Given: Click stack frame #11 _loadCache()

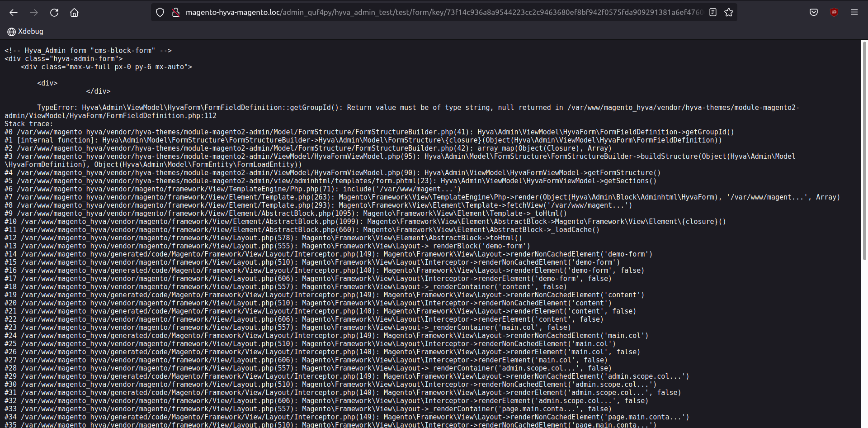Looking at the screenshot, I should click(302, 230).
